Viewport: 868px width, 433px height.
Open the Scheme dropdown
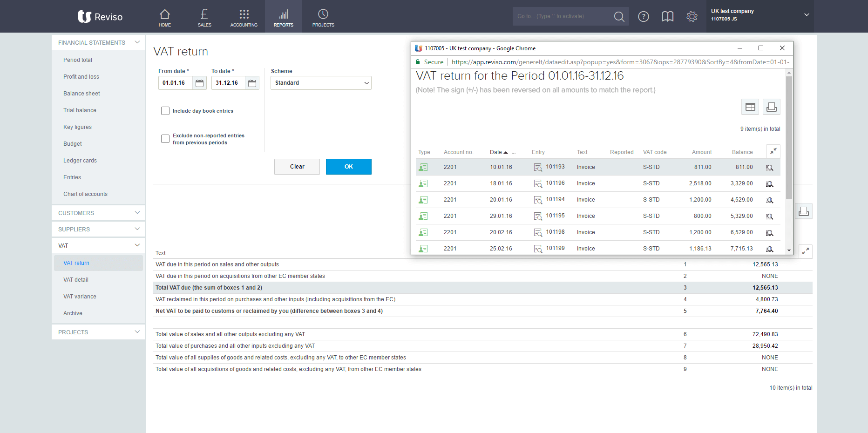(321, 83)
